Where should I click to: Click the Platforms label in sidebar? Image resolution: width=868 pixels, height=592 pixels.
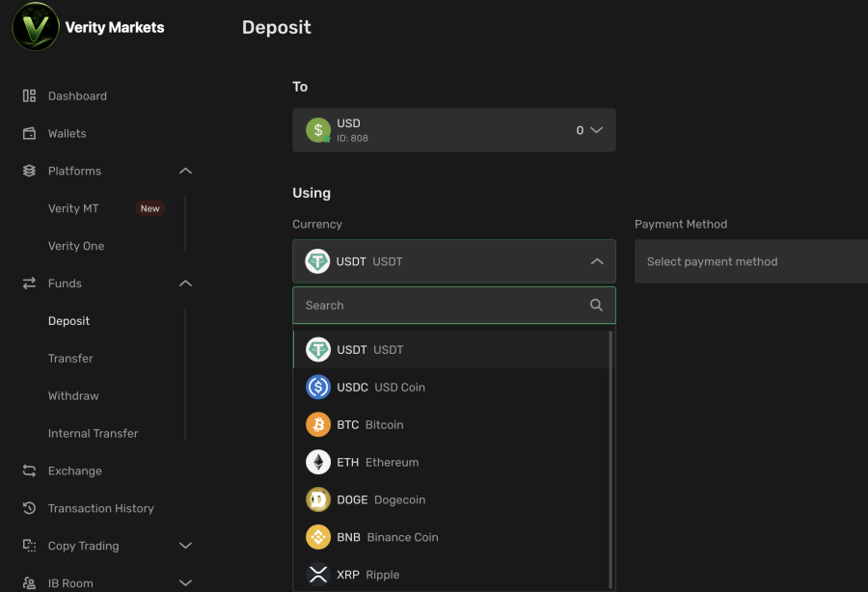74,171
